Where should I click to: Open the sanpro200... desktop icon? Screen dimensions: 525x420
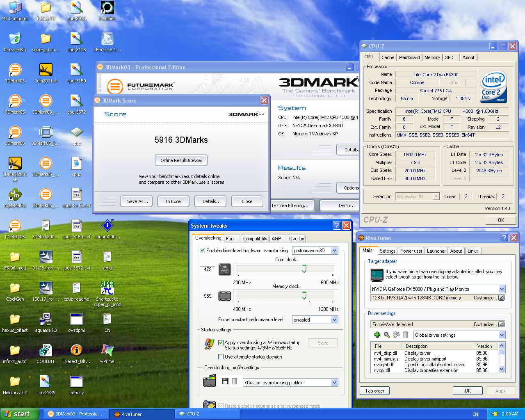pos(107,229)
